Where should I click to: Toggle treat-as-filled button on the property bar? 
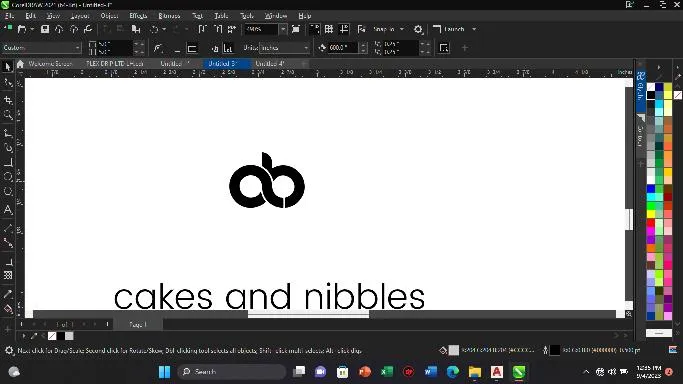[444, 48]
